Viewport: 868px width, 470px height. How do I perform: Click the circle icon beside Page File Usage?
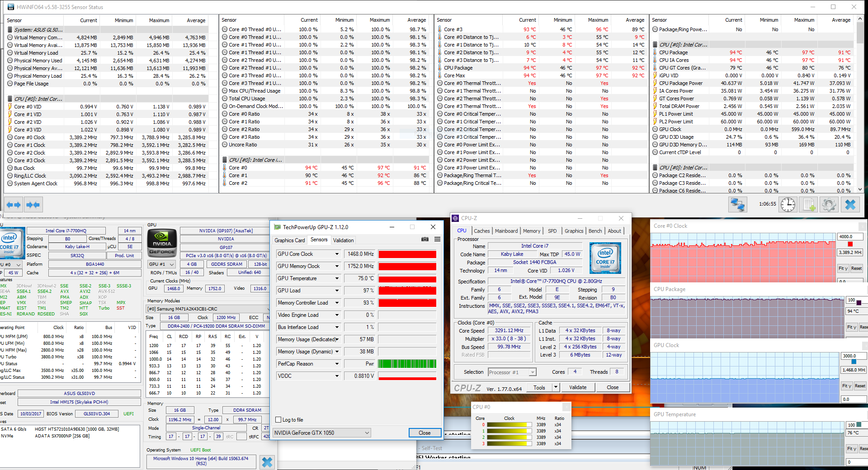pos(10,84)
